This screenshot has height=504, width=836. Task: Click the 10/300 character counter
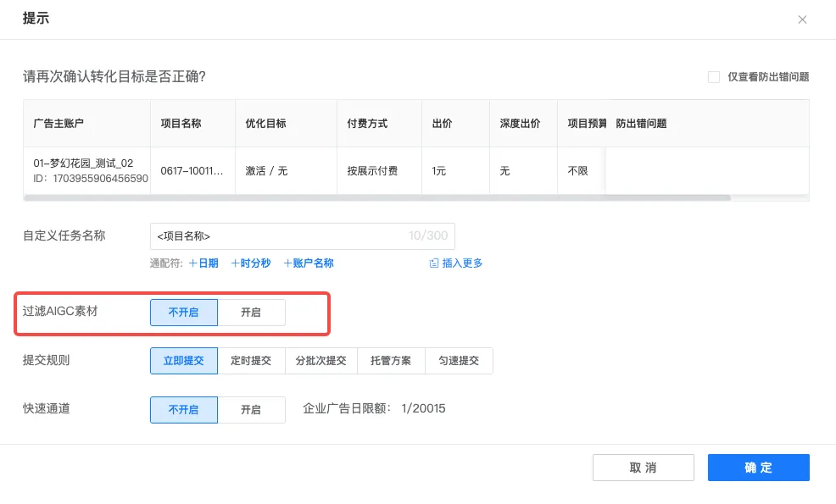tap(428, 235)
